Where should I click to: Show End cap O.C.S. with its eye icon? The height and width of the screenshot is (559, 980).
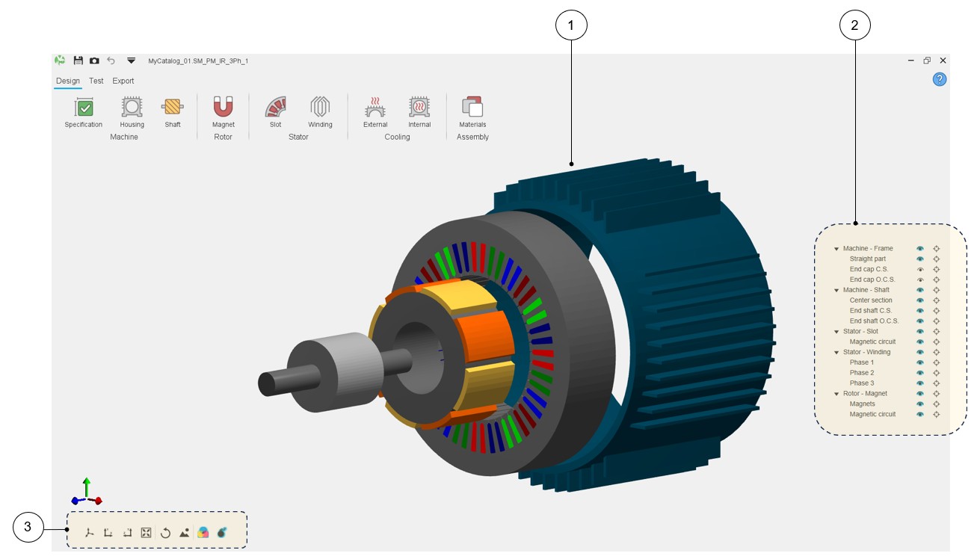coord(921,279)
